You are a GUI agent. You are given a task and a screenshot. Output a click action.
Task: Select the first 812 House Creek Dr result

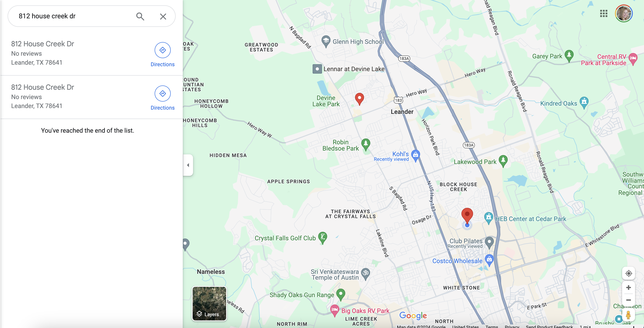coord(75,53)
